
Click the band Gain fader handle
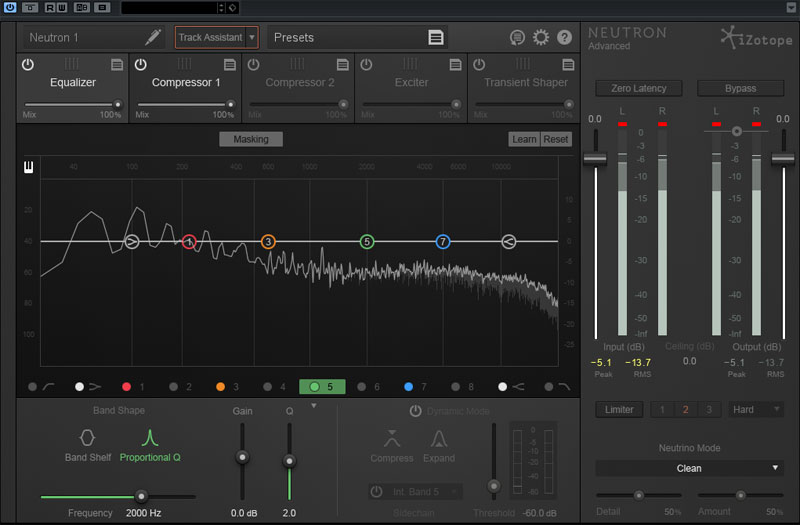242,457
